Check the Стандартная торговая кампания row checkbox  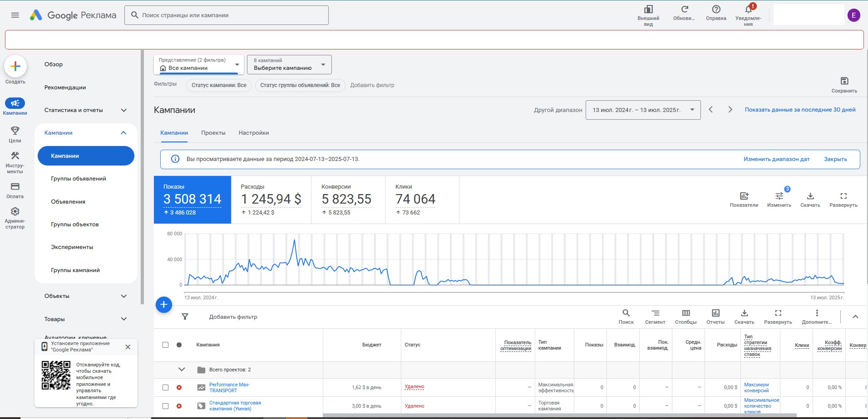166,406
